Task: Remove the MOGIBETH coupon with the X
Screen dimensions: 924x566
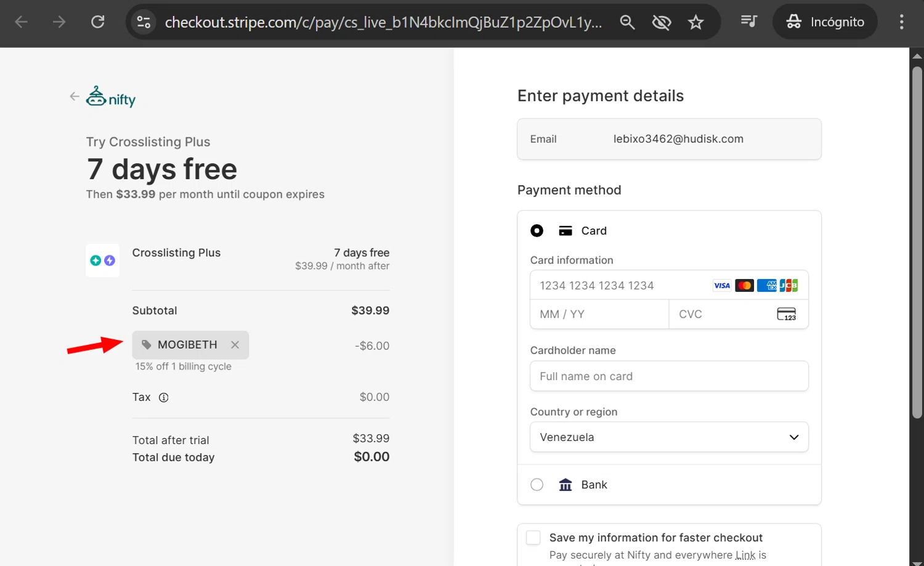Action: coord(235,345)
